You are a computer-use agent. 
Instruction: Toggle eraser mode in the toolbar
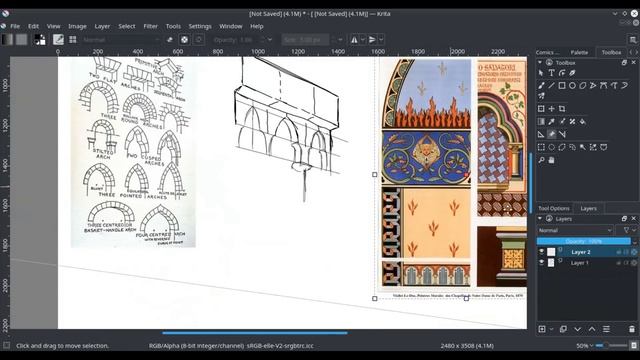(170, 40)
